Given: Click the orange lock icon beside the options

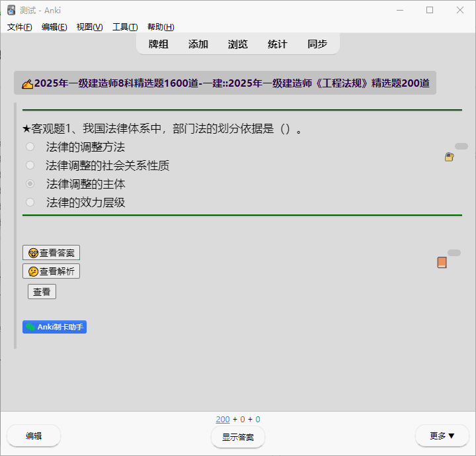Looking at the screenshot, I should point(450,157).
